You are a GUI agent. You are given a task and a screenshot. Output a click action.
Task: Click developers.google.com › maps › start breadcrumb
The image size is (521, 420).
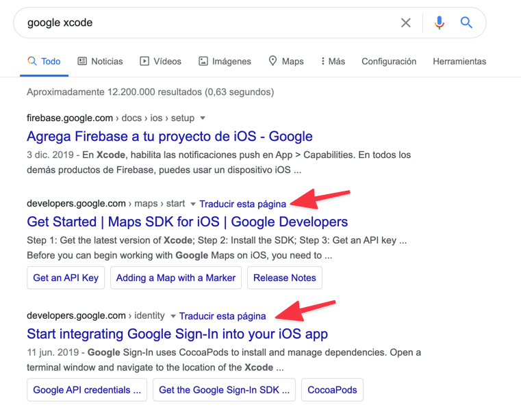click(x=106, y=204)
